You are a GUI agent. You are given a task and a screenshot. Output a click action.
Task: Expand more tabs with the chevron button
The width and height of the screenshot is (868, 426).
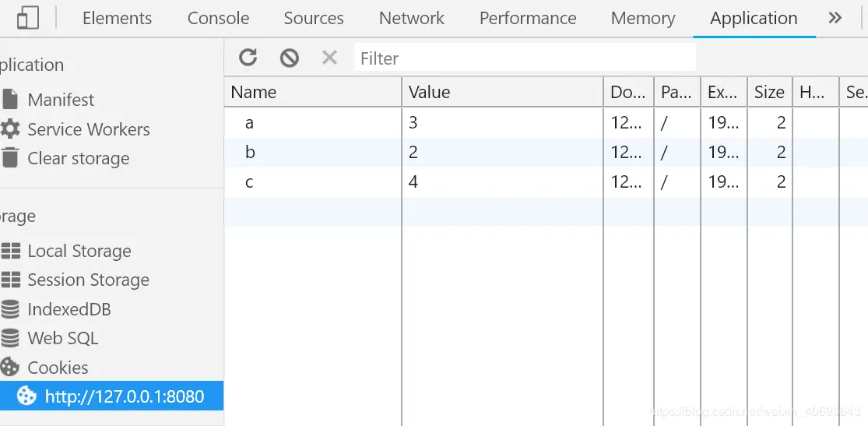pos(835,18)
